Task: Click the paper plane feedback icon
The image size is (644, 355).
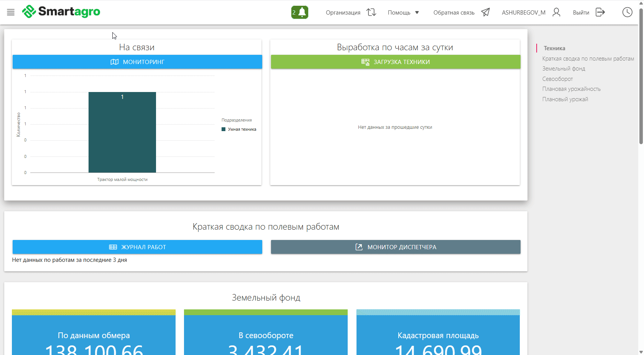Action: [x=485, y=12]
